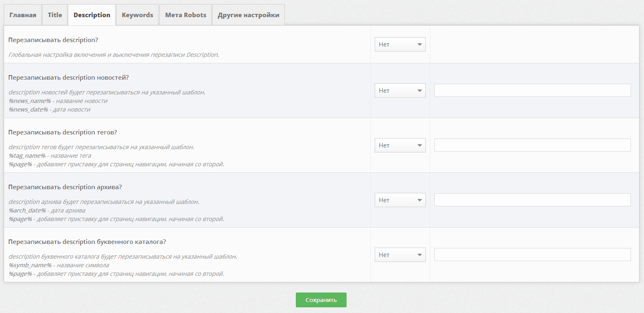The image size is (644, 313).
Task: Expand the news description rewrite dropdown
Action: [x=400, y=91]
